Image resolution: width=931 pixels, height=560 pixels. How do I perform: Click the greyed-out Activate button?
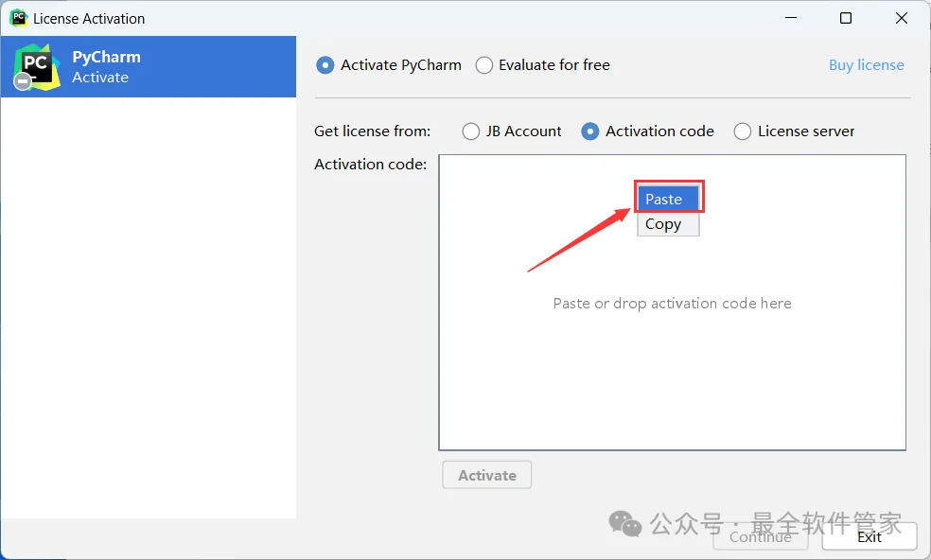487,475
